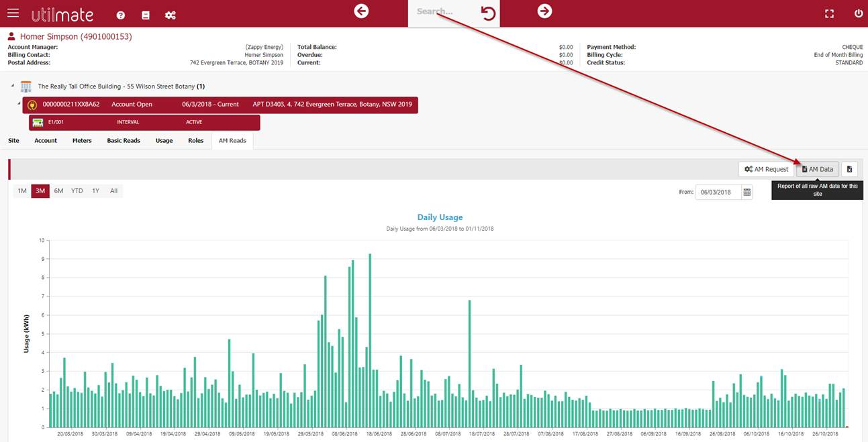Click the help question mark icon
Viewport: 868px width, 442px height.
[x=121, y=15]
